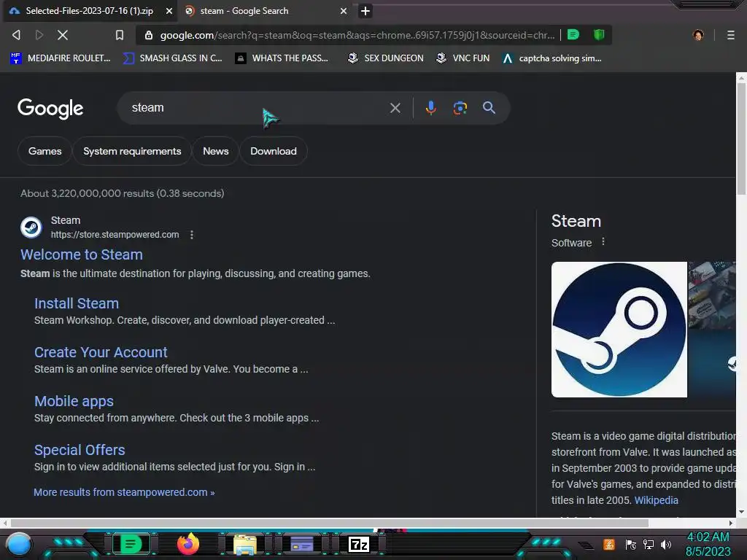Click the Action Center flag tray icon
This screenshot has width=747, height=560.
click(x=631, y=544)
